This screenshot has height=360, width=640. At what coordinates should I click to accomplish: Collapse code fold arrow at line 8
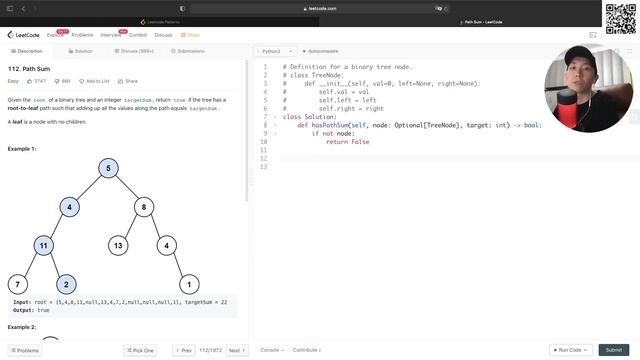tap(275, 125)
